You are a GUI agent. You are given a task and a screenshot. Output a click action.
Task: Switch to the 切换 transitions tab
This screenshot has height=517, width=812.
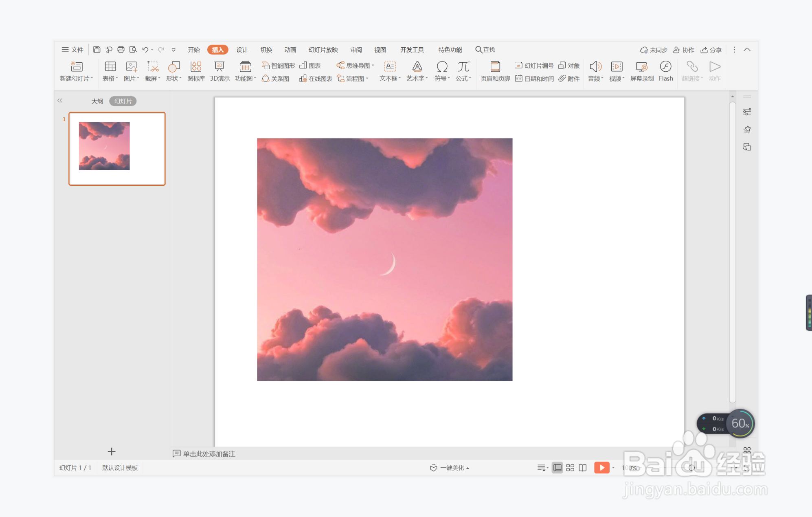pyautogui.click(x=266, y=50)
